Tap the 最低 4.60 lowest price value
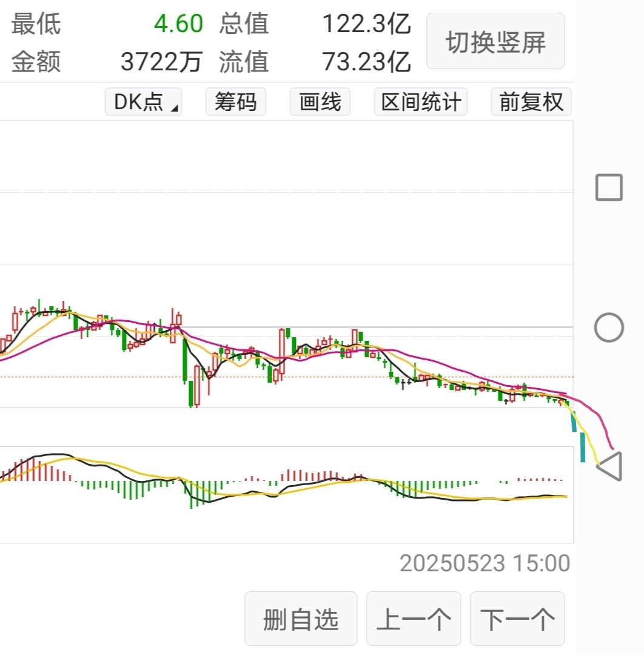The width and height of the screenshot is (644, 655). 178,24
